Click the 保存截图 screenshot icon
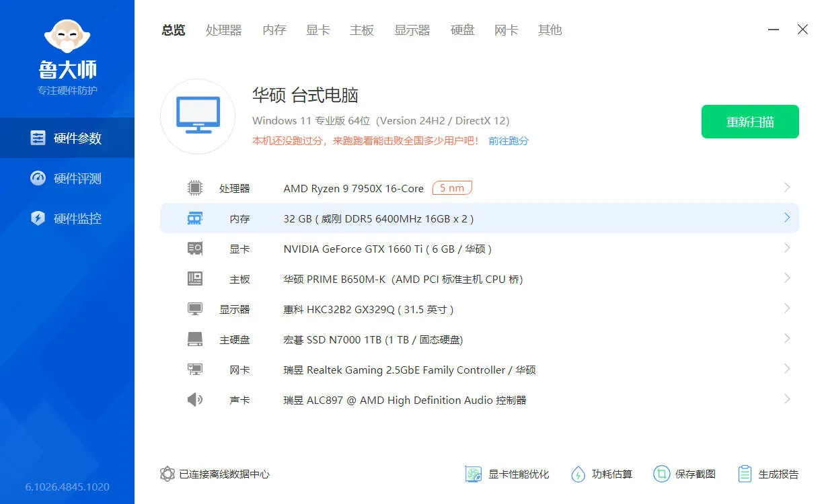The height and width of the screenshot is (504, 824). [661, 474]
